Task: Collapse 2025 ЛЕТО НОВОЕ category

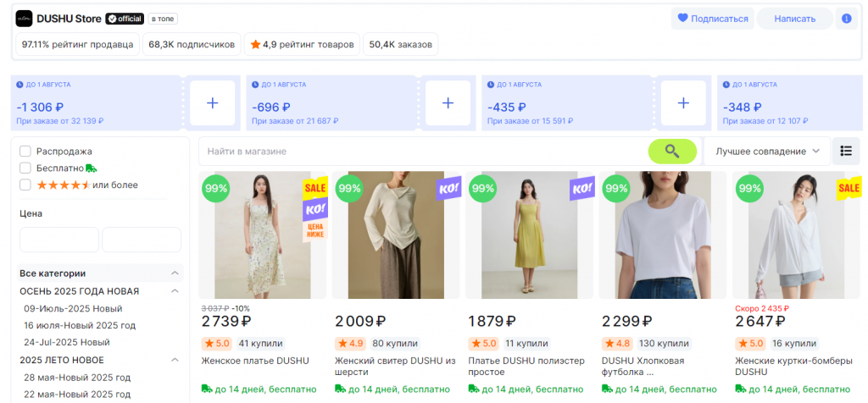Action: pyautogui.click(x=175, y=360)
